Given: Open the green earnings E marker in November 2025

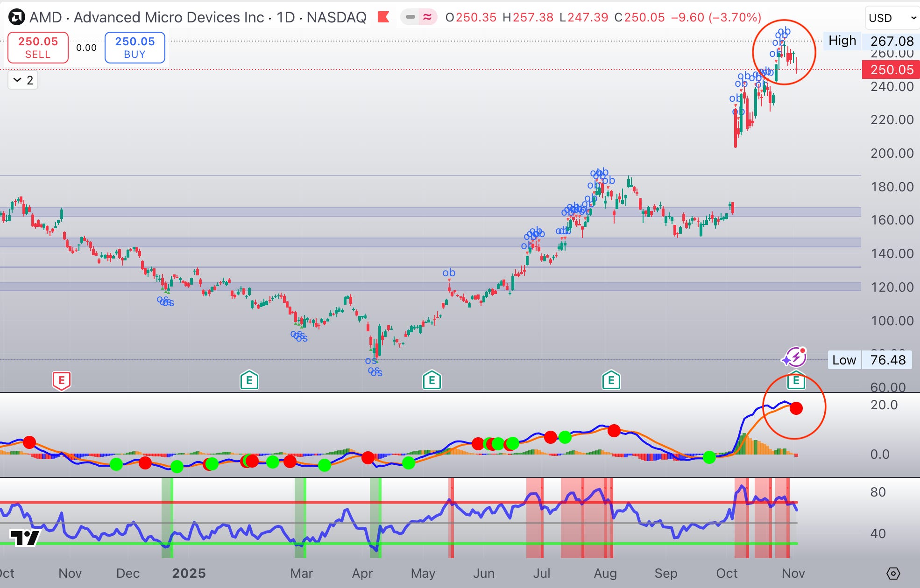Looking at the screenshot, I should [x=796, y=381].
